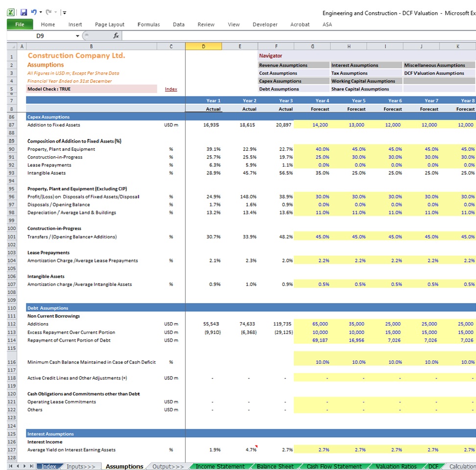Open the Home ribbon tab

[x=48, y=24]
